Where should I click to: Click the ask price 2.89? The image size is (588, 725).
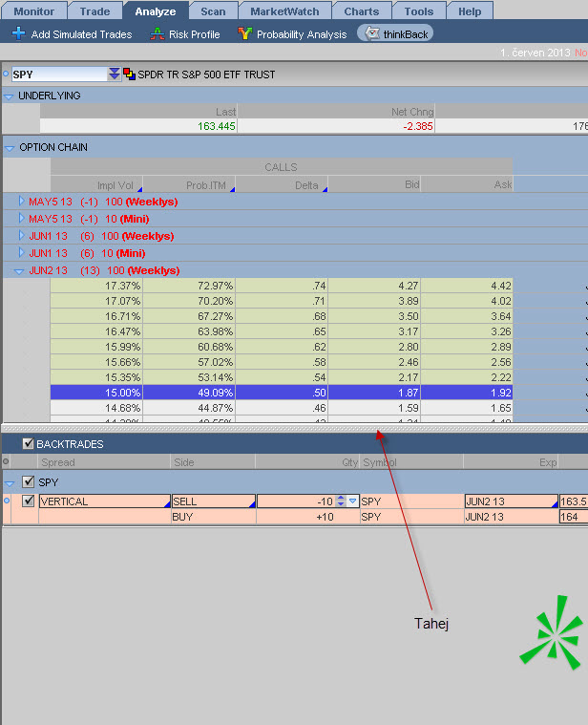[x=501, y=347]
